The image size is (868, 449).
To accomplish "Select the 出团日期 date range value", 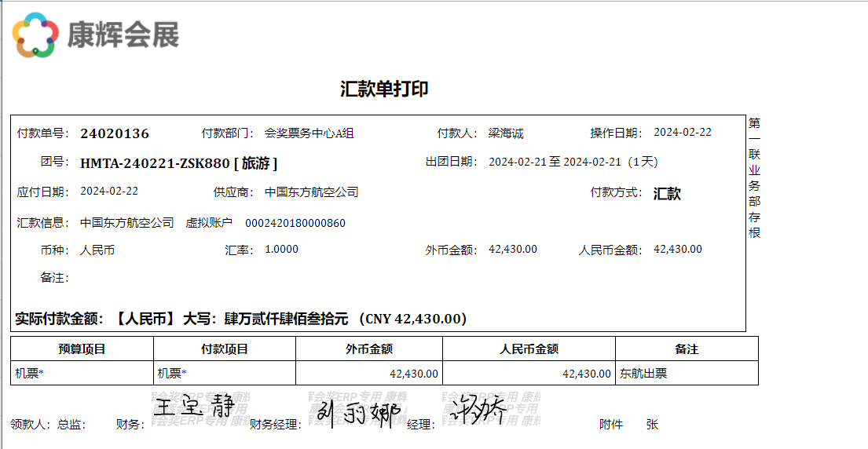I will 573,162.
